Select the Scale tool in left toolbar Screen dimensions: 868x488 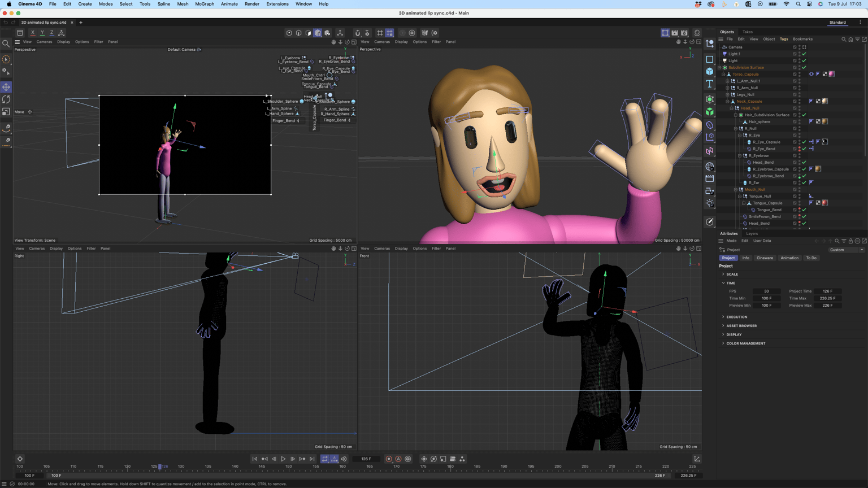[6, 112]
